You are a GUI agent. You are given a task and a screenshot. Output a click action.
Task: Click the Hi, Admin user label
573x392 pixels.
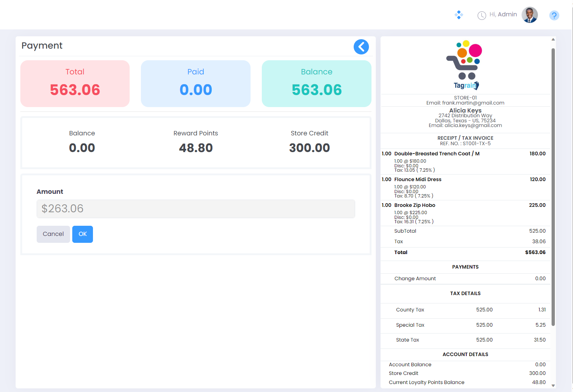pyautogui.click(x=503, y=15)
